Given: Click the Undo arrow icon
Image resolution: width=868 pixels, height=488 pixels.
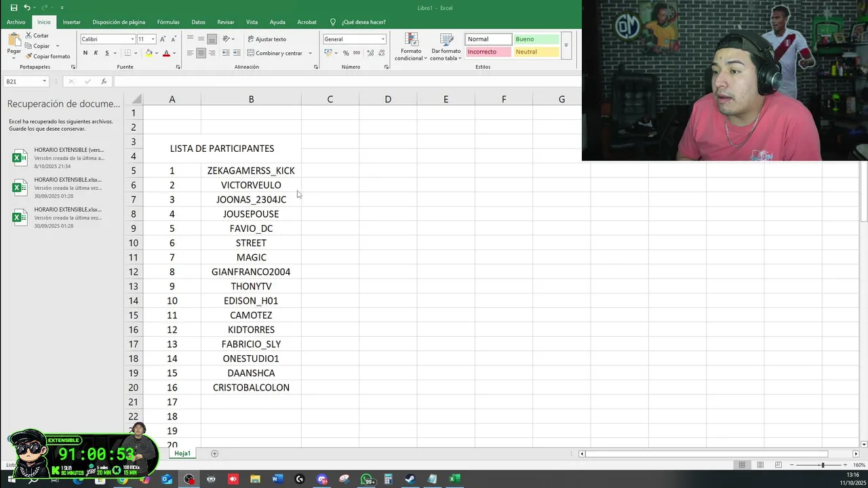Looking at the screenshot, I should click(x=26, y=7).
